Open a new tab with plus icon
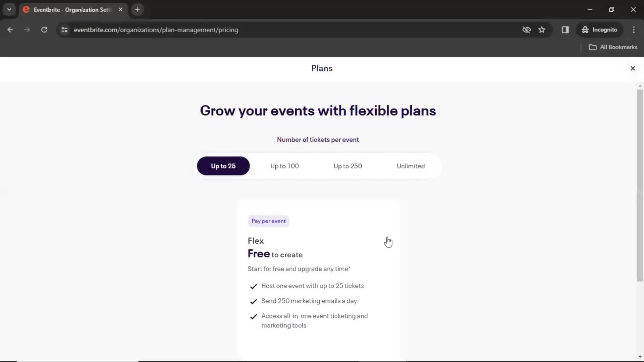The image size is (644, 362). tap(138, 10)
